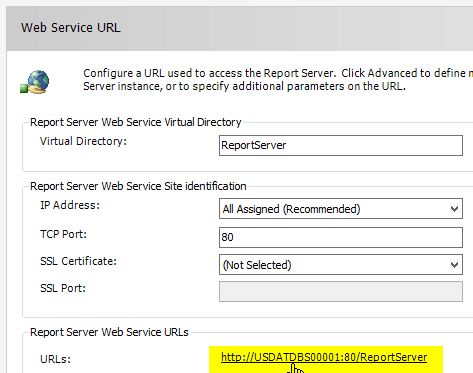Click into the TCP Port field
This screenshot has width=473, height=373.
(341, 237)
